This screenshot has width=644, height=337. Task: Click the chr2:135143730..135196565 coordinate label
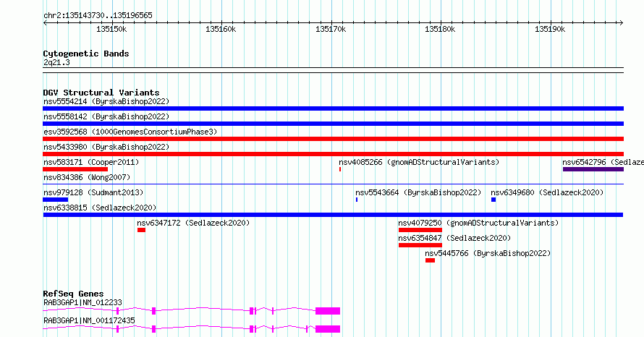click(98, 15)
